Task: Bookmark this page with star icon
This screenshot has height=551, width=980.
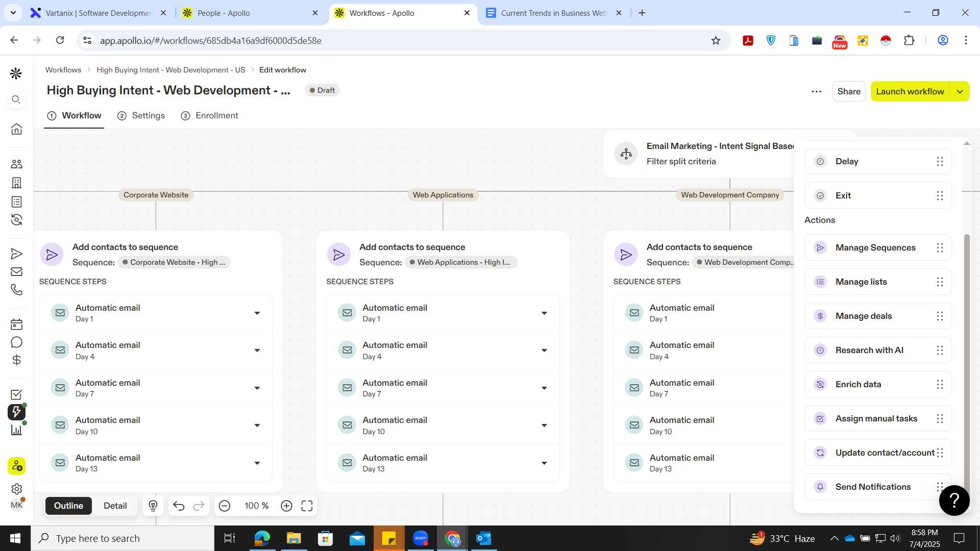Action: (x=716, y=40)
